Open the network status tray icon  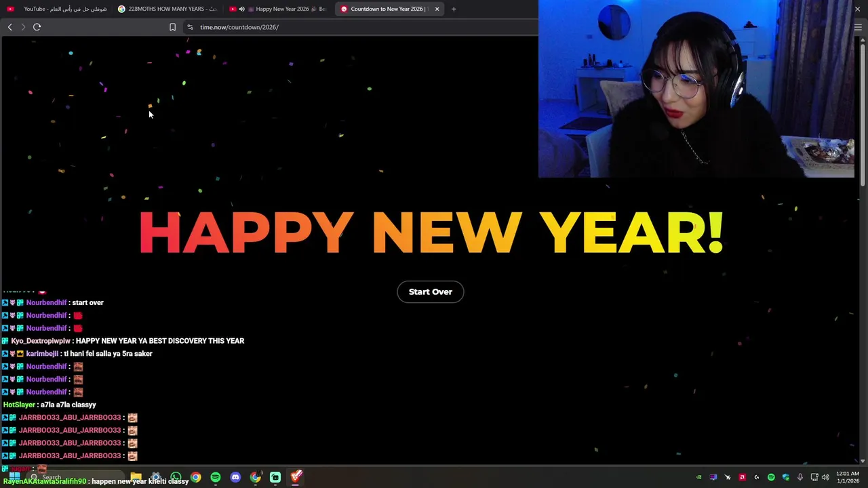[814, 477]
